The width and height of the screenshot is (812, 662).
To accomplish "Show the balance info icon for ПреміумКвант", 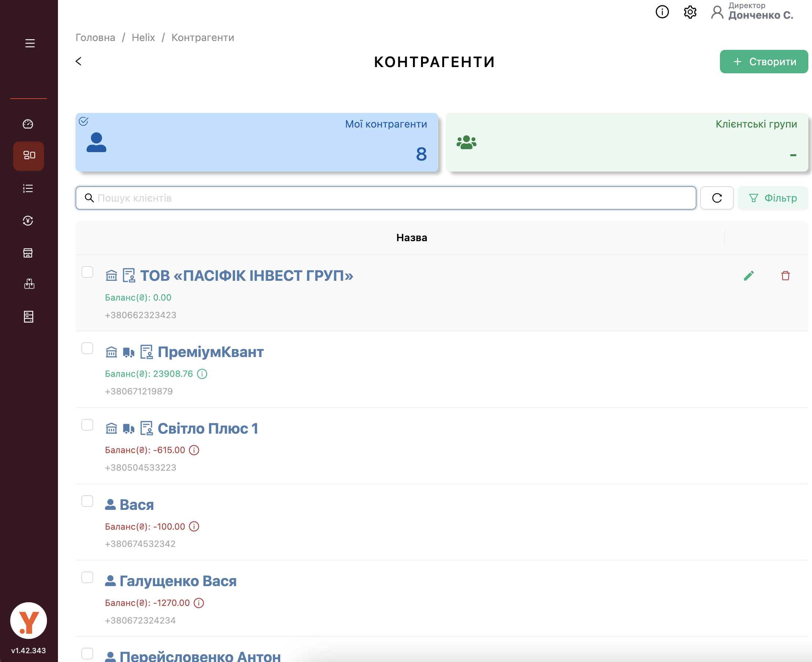I will click(202, 374).
